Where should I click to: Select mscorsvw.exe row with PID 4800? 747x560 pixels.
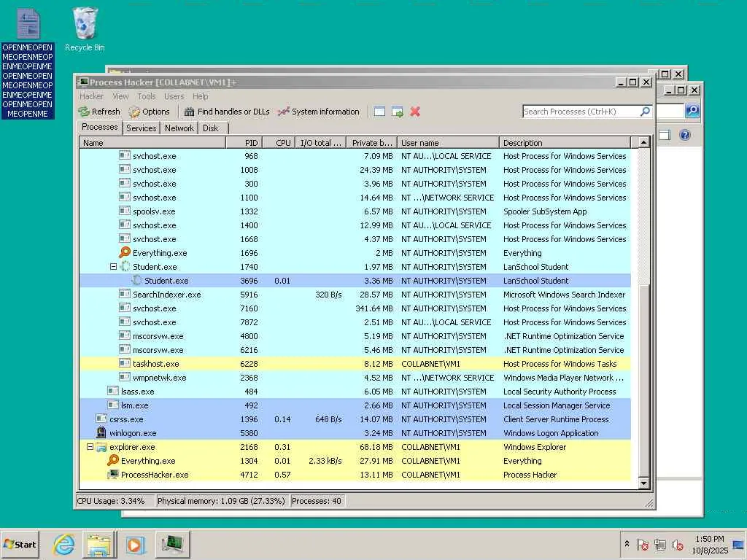tap(355, 336)
